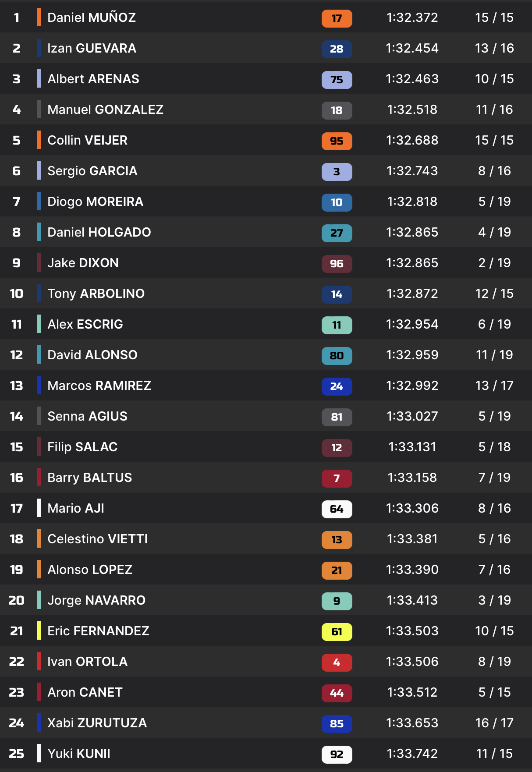Select rider Celestino VIETTI

tap(97, 539)
